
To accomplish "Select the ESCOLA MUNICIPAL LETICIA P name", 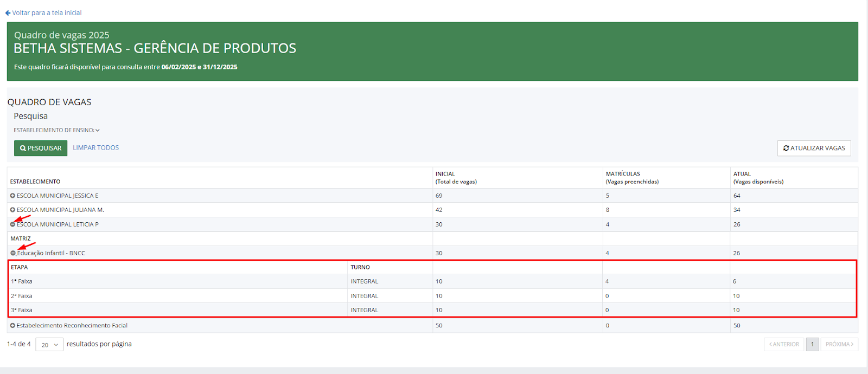I will [58, 224].
